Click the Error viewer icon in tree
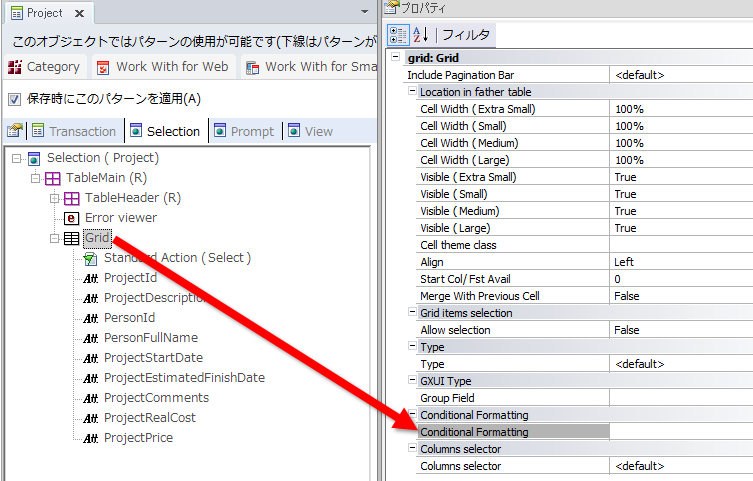Image resolution: width=753 pixels, height=481 pixels. coord(71,218)
